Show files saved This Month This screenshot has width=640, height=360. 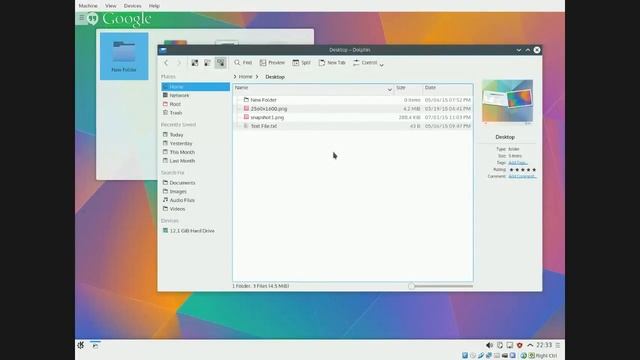point(196,152)
